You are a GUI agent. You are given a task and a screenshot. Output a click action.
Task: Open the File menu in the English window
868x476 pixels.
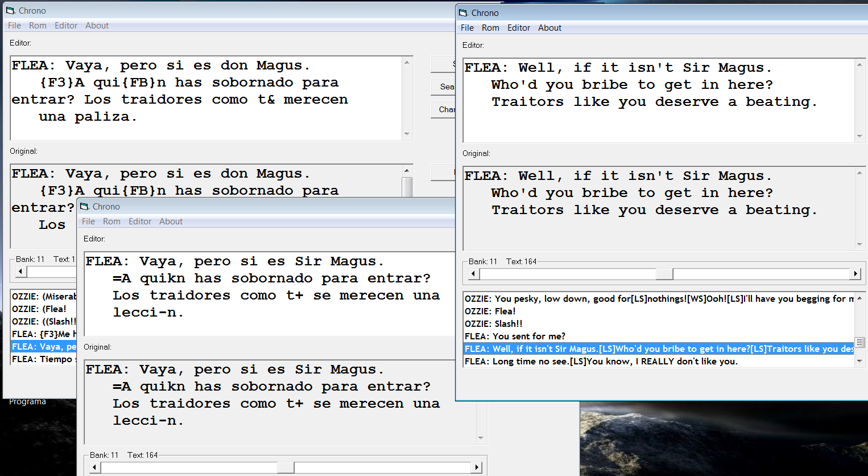coord(467,28)
